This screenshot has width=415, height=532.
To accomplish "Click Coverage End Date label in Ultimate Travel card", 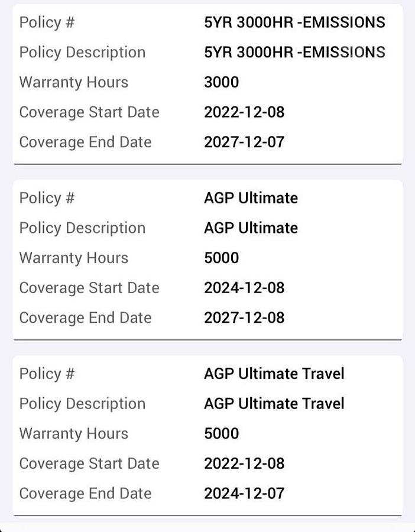I will pos(85,493).
